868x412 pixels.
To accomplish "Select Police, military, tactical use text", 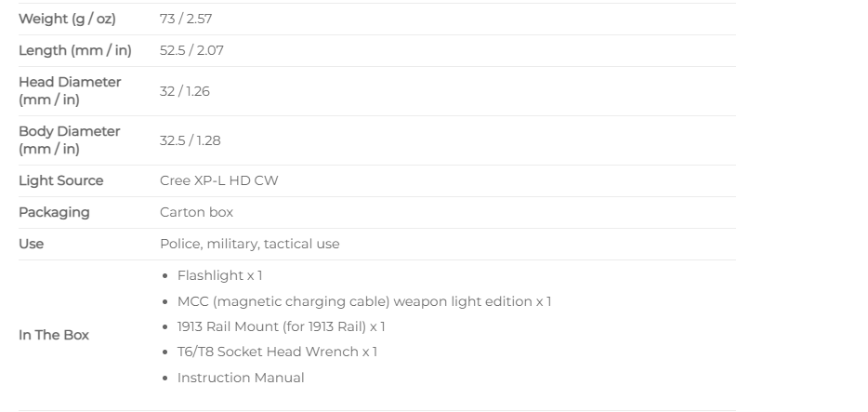I will tap(250, 244).
